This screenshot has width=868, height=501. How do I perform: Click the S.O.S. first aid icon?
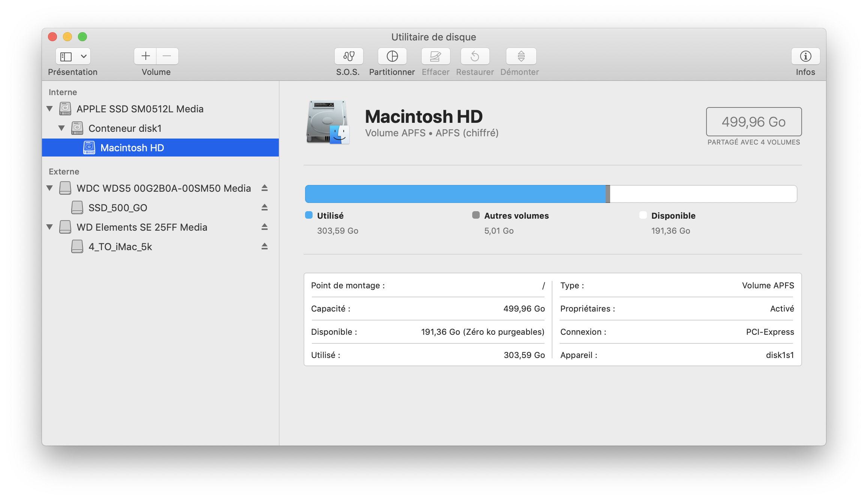point(349,56)
